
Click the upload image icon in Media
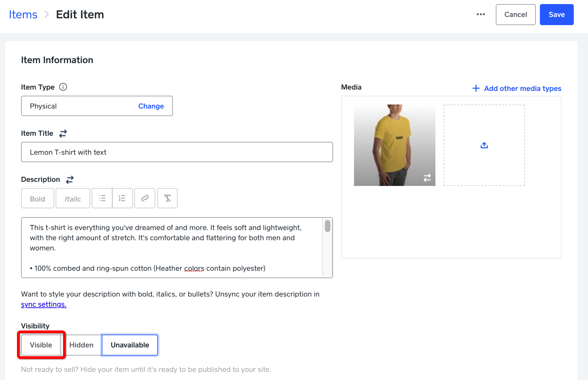[x=484, y=145]
